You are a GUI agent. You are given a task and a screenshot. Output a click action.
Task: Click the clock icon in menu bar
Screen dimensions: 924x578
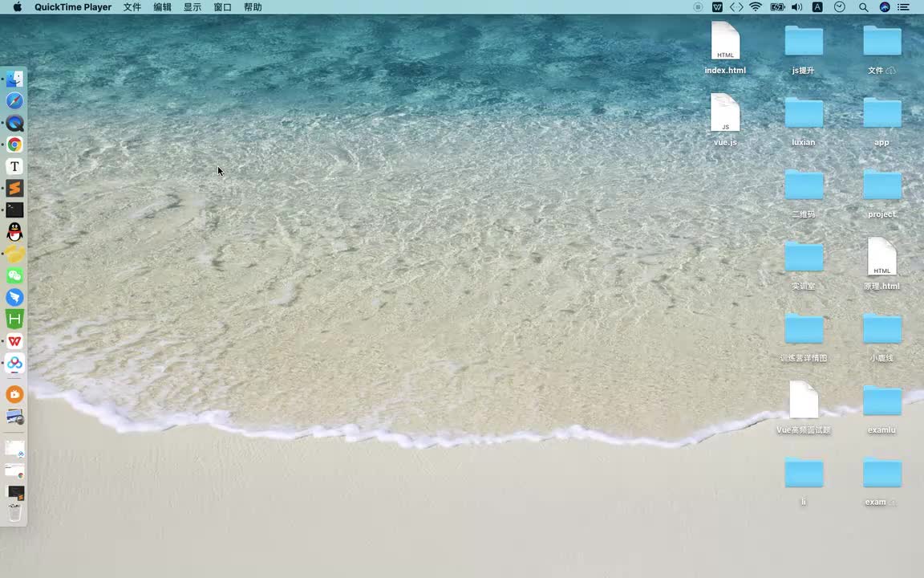[840, 7]
